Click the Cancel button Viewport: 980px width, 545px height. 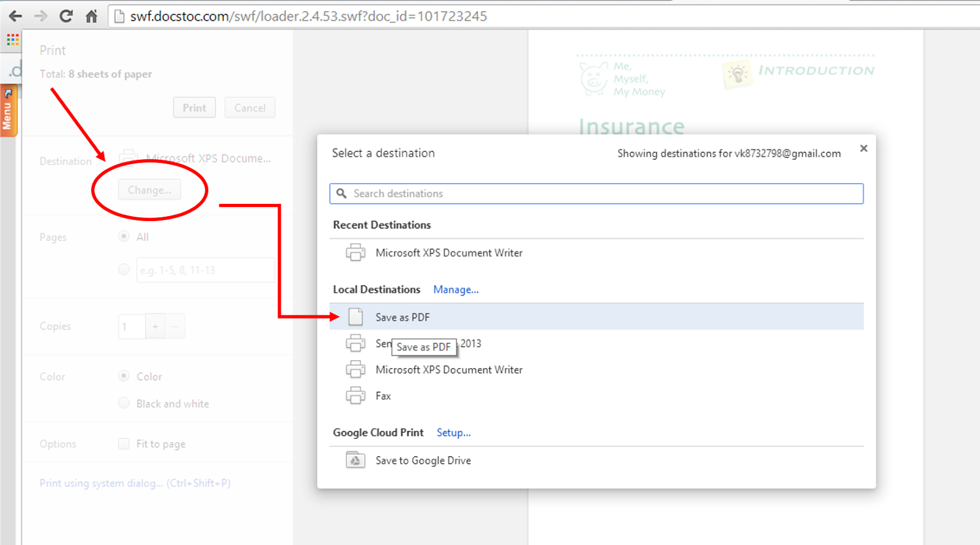(250, 108)
